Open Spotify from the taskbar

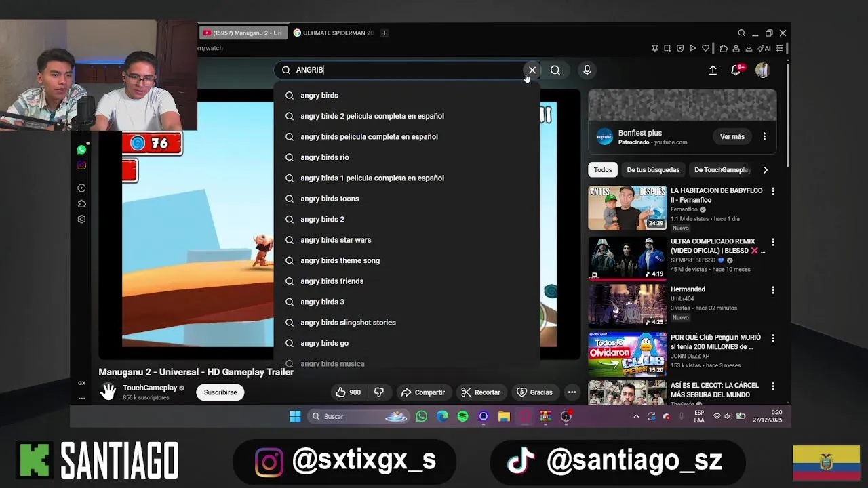[x=463, y=416]
